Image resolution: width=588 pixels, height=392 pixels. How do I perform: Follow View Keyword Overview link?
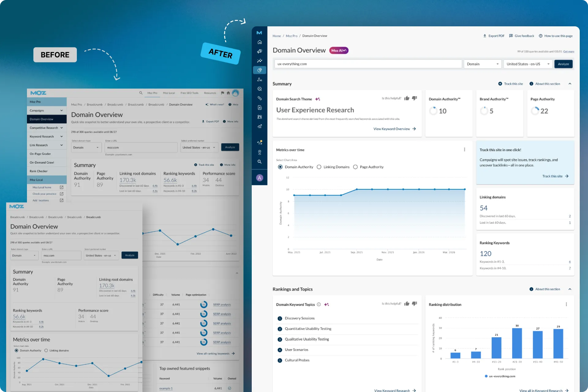[394, 129]
